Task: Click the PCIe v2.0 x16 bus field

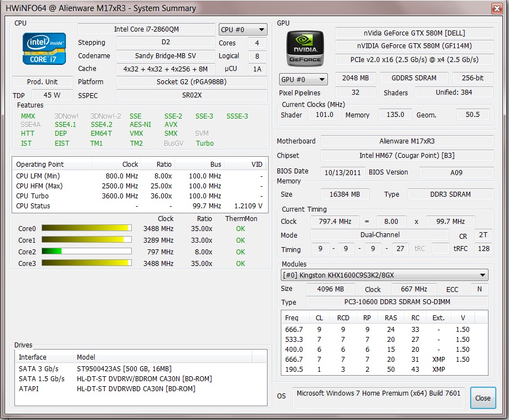Action: pyautogui.click(x=414, y=59)
